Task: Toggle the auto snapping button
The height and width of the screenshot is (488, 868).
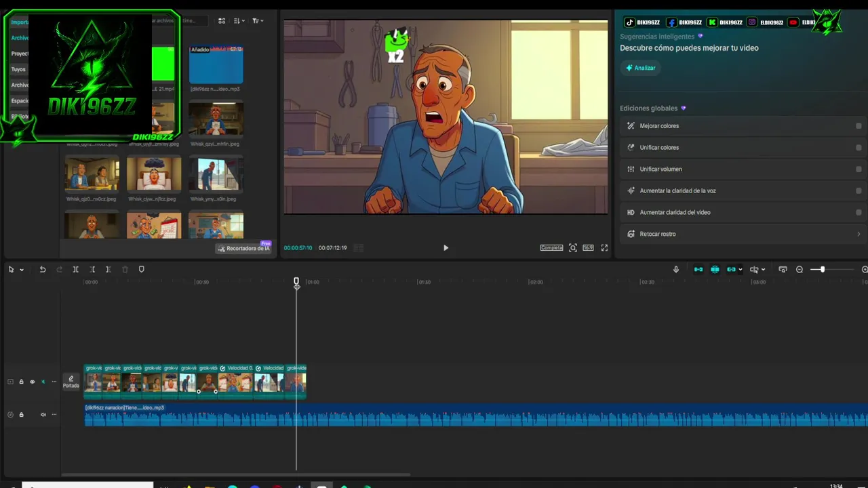Action: pos(715,269)
